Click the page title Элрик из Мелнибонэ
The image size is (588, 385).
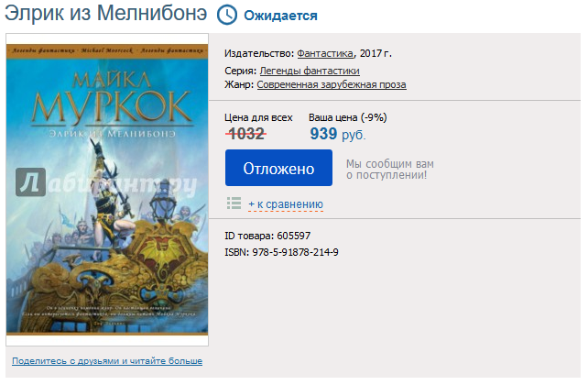105,14
